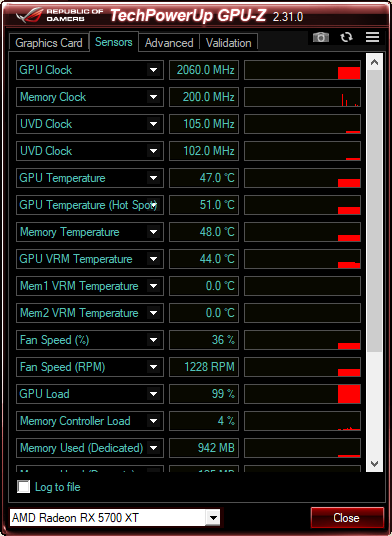
Task: Click the 36 % fan speed value
Action: 204,340
